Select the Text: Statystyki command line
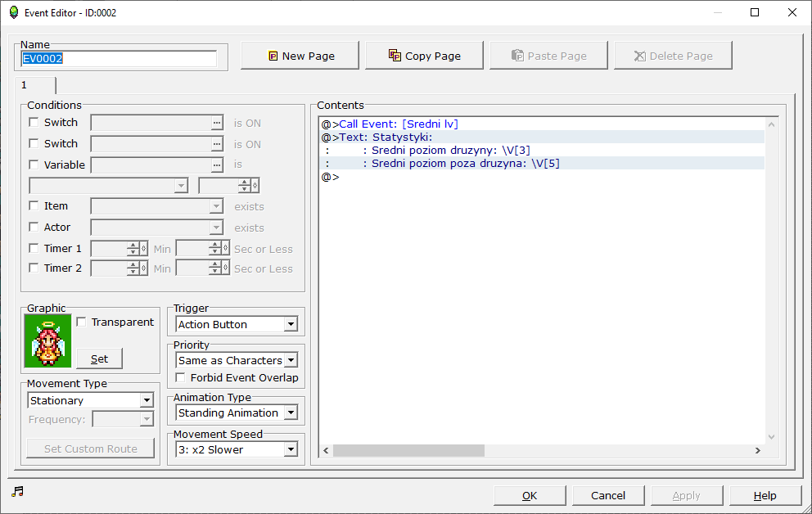812x514 pixels. 542,138
